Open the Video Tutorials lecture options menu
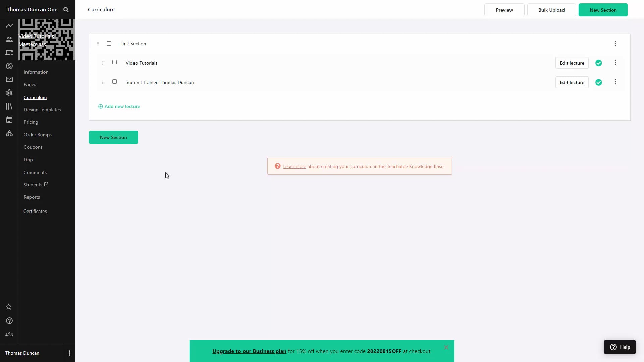The width and height of the screenshot is (644, 362). (615, 63)
